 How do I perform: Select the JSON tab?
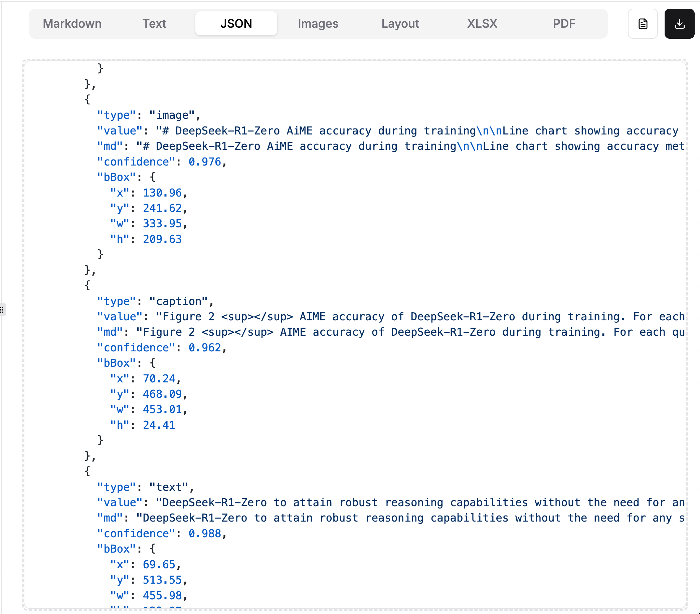[x=236, y=24]
